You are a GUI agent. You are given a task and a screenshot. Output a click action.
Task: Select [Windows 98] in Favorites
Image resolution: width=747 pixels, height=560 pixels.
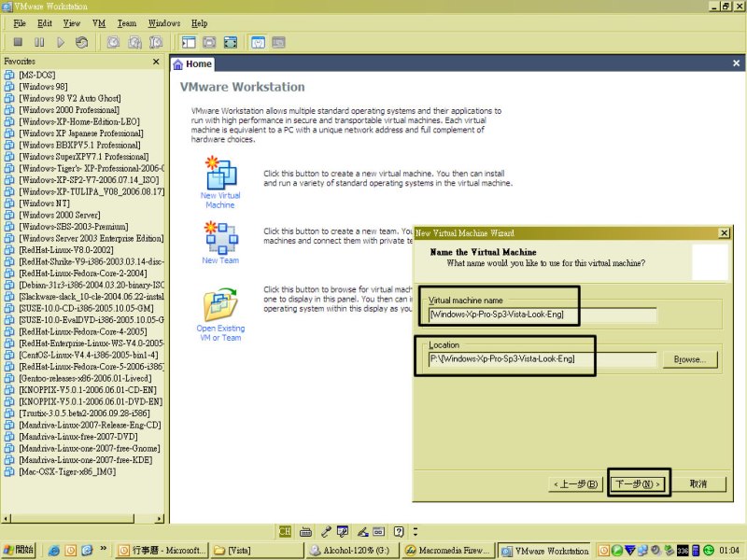pos(43,87)
